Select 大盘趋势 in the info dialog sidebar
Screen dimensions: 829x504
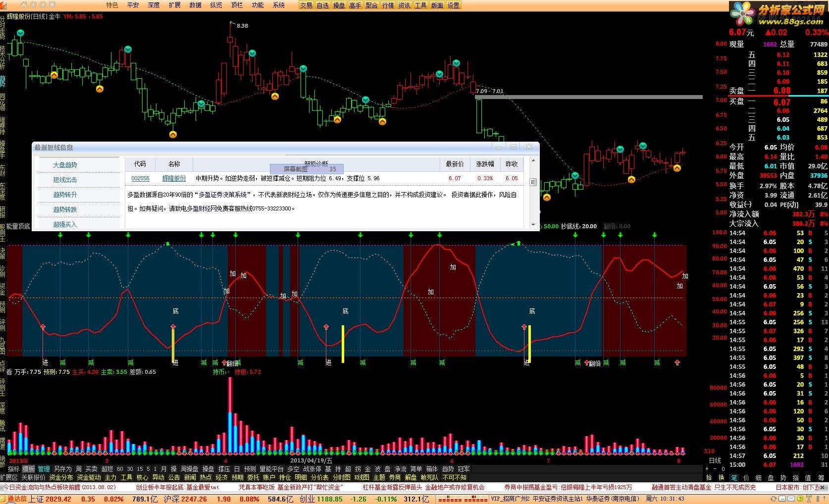tap(65, 165)
